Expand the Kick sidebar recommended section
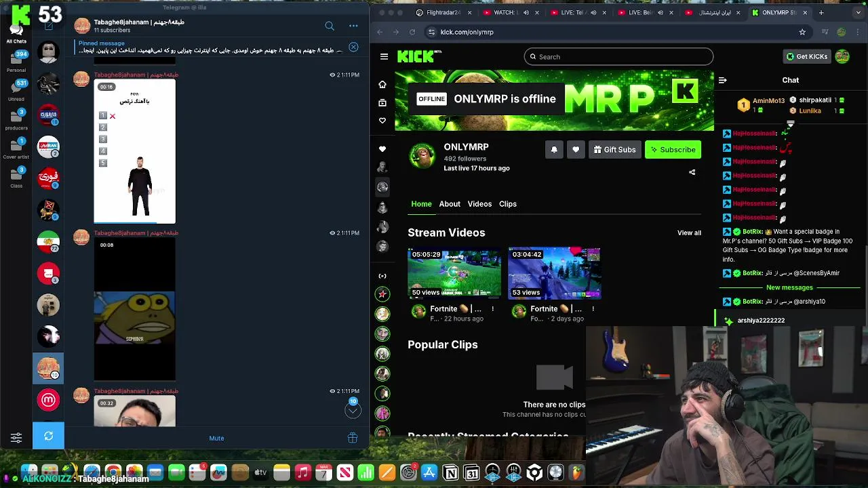Image resolution: width=868 pixels, height=488 pixels. point(382,276)
